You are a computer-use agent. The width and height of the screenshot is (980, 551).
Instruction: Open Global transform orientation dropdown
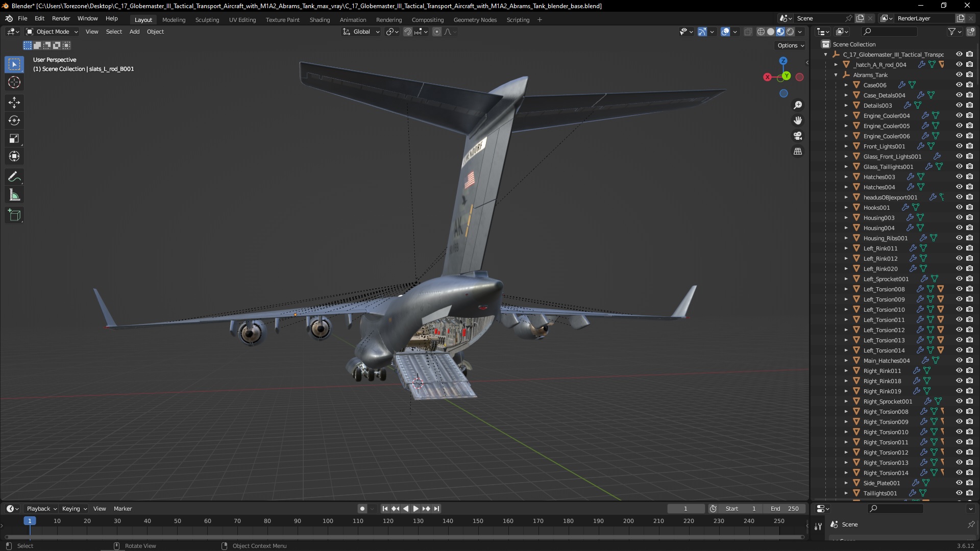pyautogui.click(x=361, y=32)
